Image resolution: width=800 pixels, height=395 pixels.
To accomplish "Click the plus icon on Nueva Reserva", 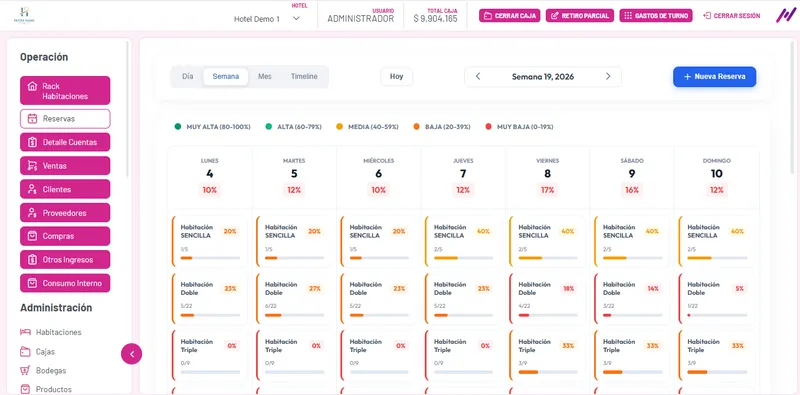I will tap(687, 77).
